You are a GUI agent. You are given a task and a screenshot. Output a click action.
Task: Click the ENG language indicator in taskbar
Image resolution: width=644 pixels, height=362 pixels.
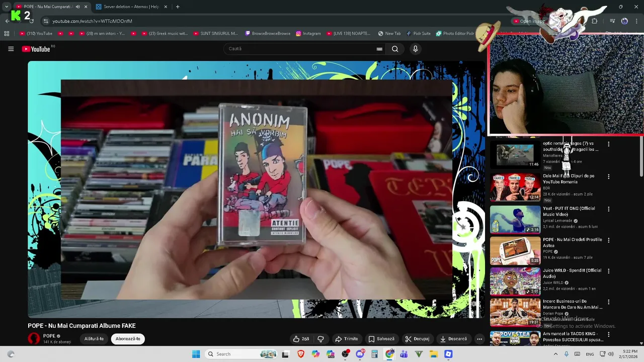590,354
